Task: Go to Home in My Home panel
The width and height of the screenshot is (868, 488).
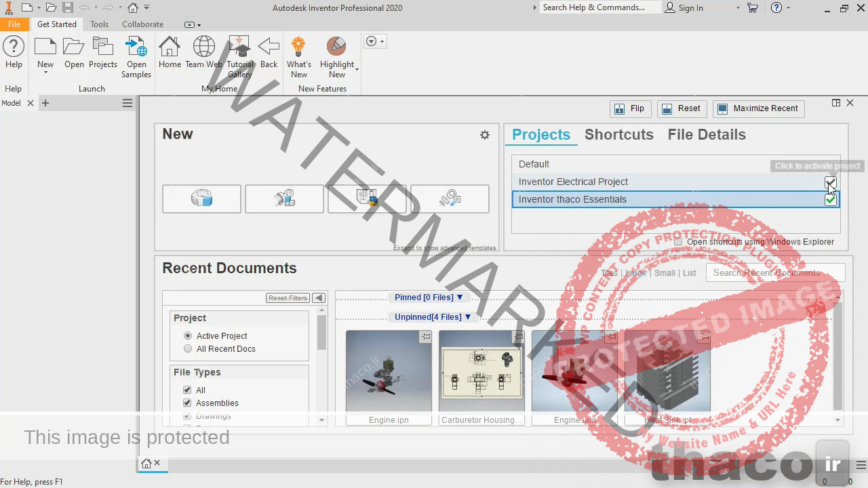Action: (x=170, y=53)
